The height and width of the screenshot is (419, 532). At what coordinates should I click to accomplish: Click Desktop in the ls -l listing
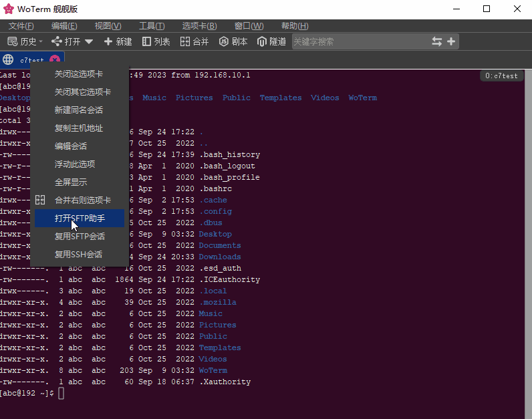215,234
